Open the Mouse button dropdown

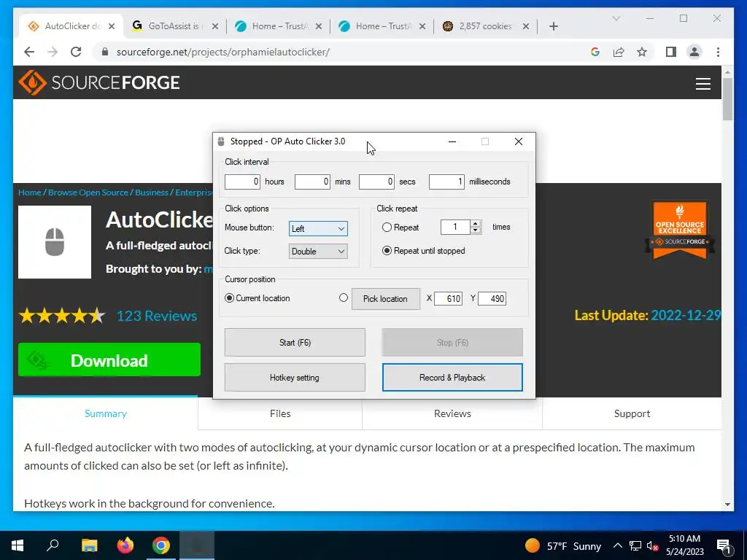click(318, 228)
